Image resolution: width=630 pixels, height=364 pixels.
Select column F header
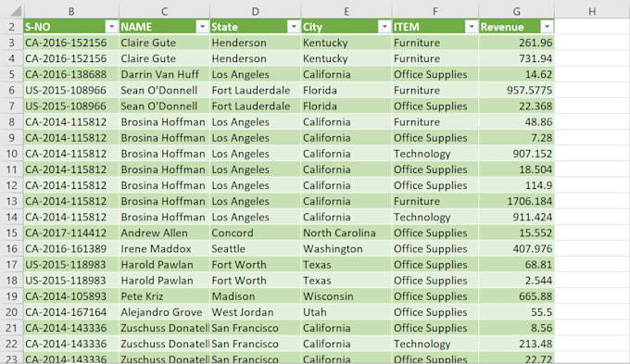[435, 11]
